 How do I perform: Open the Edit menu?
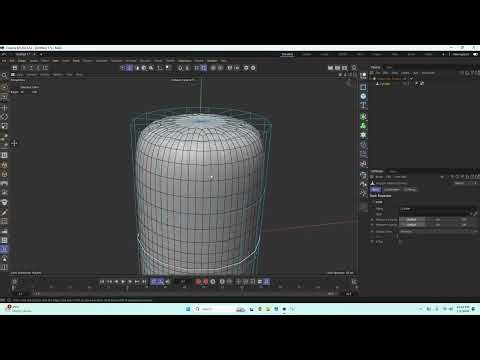tap(12, 61)
